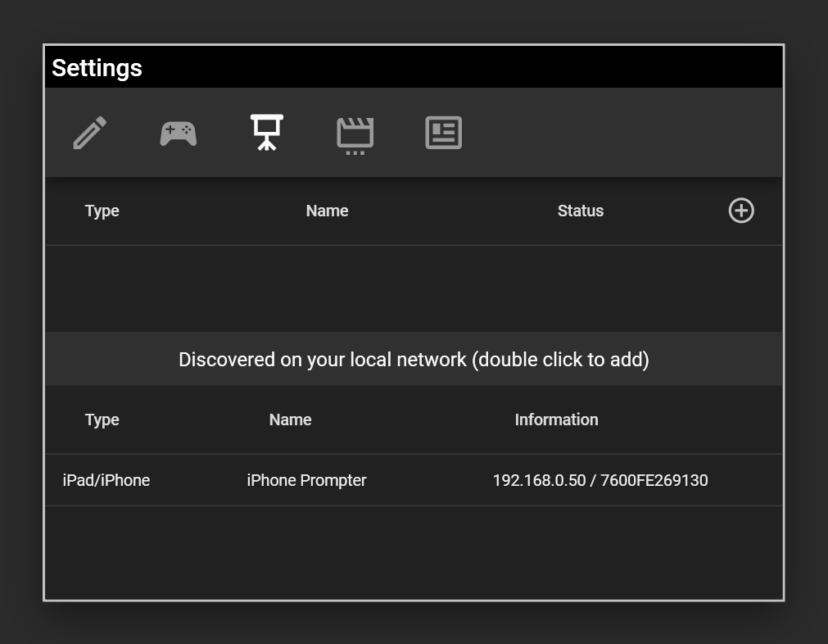The image size is (828, 644).
Task: Click the Discovered on your local network banner
Action: (x=414, y=360)
